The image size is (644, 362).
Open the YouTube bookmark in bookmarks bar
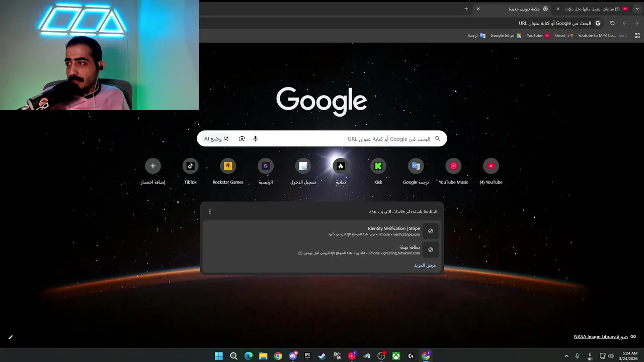538,36
